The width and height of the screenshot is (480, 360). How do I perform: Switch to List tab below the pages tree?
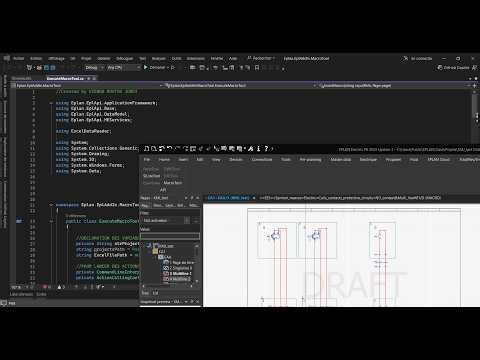click(x=155, y=293)
